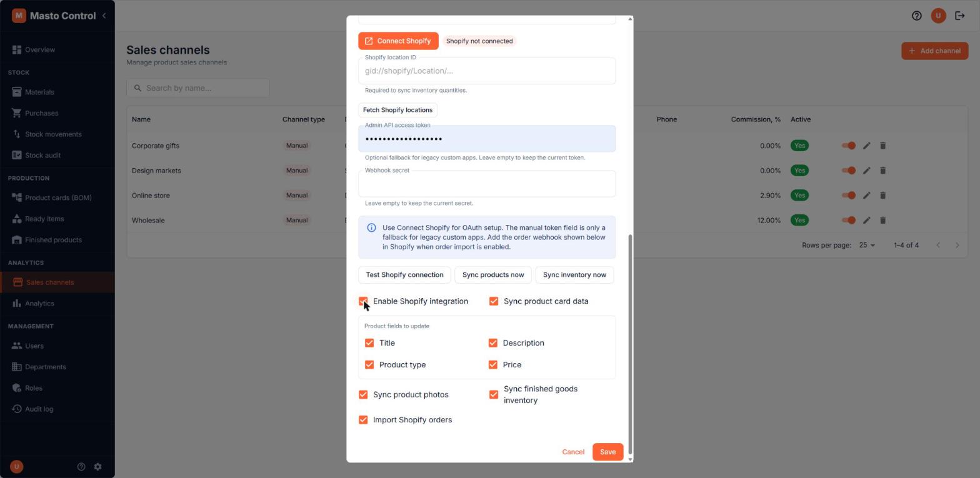This screenshot has width=980, height=478.
Task: Uncheck the Title product field
Action: (369, 343)
